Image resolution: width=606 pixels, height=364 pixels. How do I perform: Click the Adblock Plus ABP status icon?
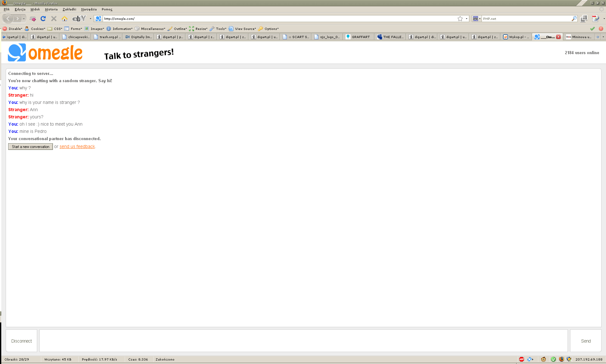(522, 359)
